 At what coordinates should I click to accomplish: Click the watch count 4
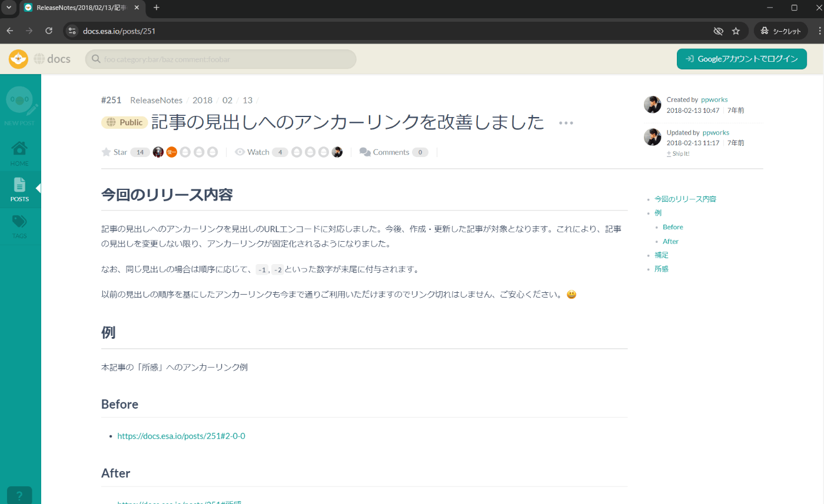(280, 152)
